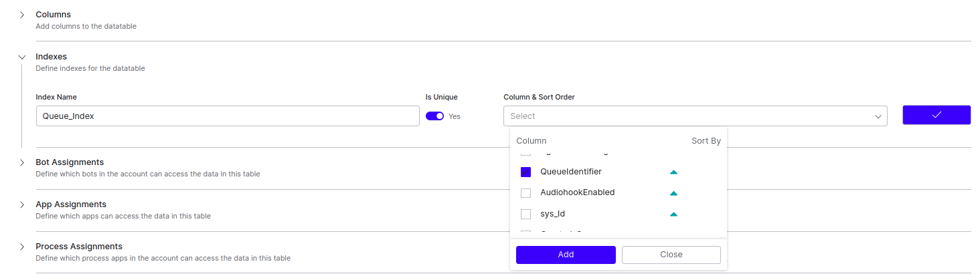Click the ascending sort arrow for QueueIdentifier
Viewport: 980px width, 274px height.
[673, 172]
